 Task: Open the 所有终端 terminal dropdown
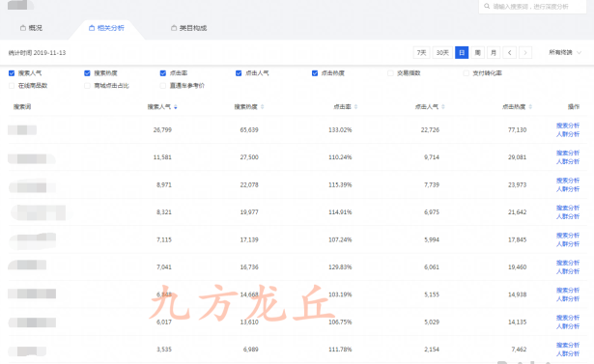pyautogui.click(x=565, y=53)
